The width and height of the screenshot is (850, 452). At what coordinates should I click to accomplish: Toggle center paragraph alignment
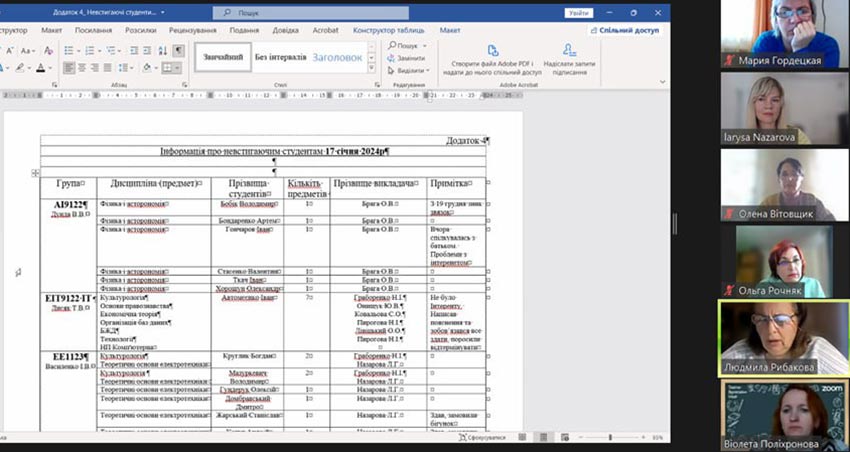[x=83, y=68]
